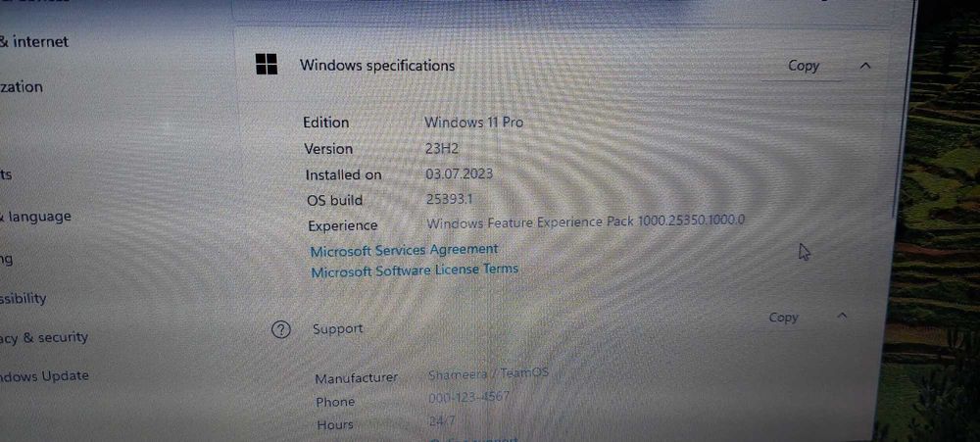Collapse the Windows specifications section
980x442 pixels.
[865, 65]
